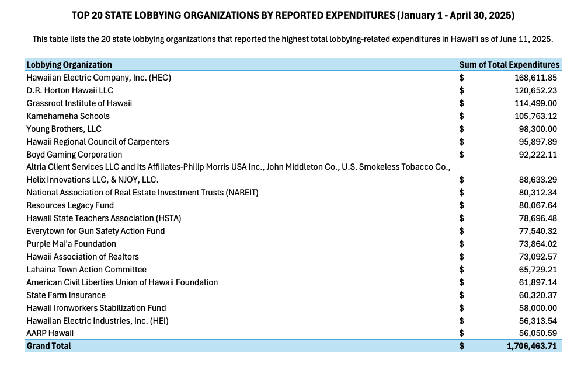The image size is (588, 374).
Task: Click the Grassroot Institute of Hawaii cell
Action: pyautogui.click(x=79, y=103)
